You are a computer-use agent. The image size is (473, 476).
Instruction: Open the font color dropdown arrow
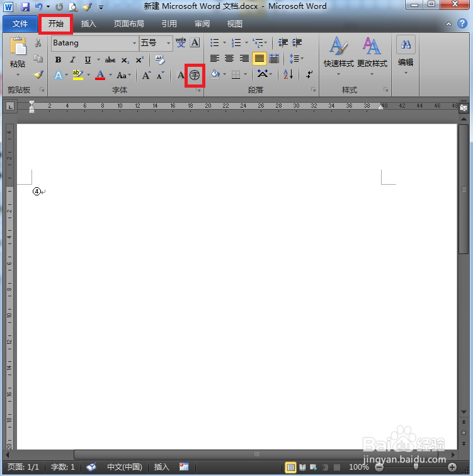click(x=110, y=74)
